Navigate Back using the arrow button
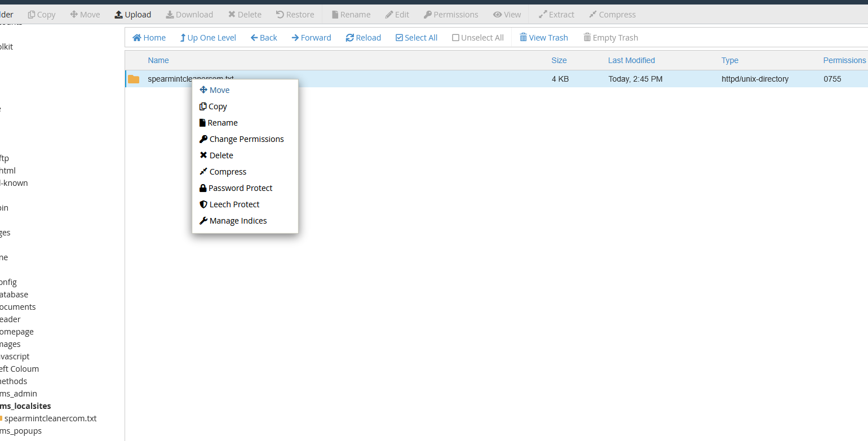 pyautogui.click(x=254, y=38)
